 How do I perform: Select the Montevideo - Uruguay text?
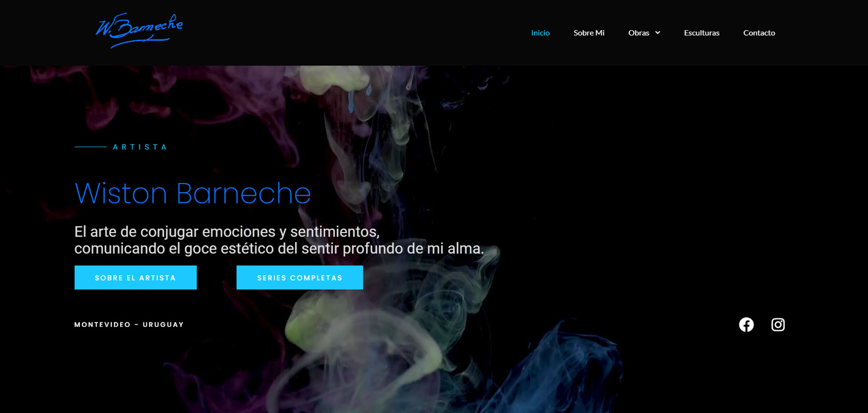point(129,325)
